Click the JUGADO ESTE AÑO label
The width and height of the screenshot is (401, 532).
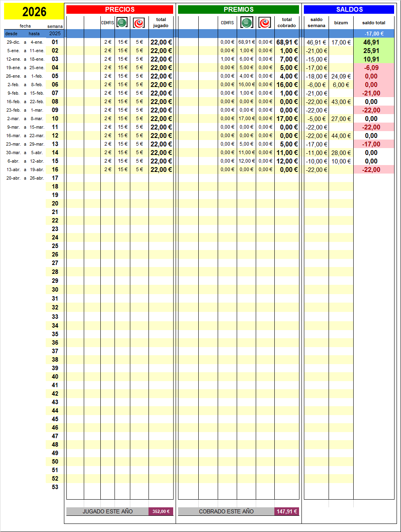pos(107,511)
